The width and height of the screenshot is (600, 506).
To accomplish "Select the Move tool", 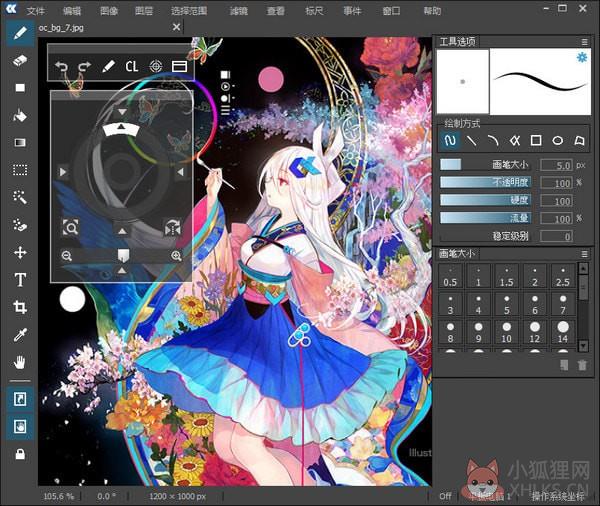I will click(20, 253).
